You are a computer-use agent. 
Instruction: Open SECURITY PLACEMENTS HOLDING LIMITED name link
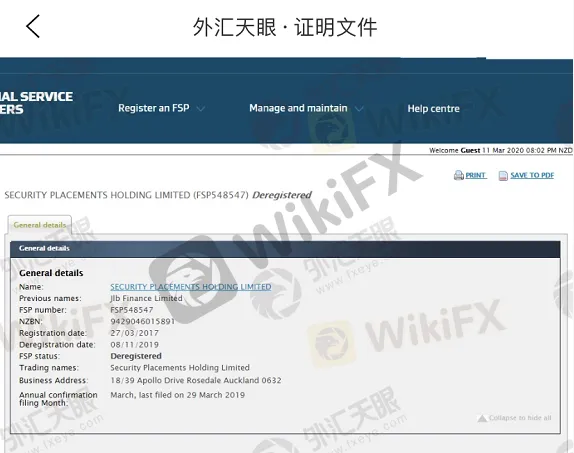[x=191, y=287]
